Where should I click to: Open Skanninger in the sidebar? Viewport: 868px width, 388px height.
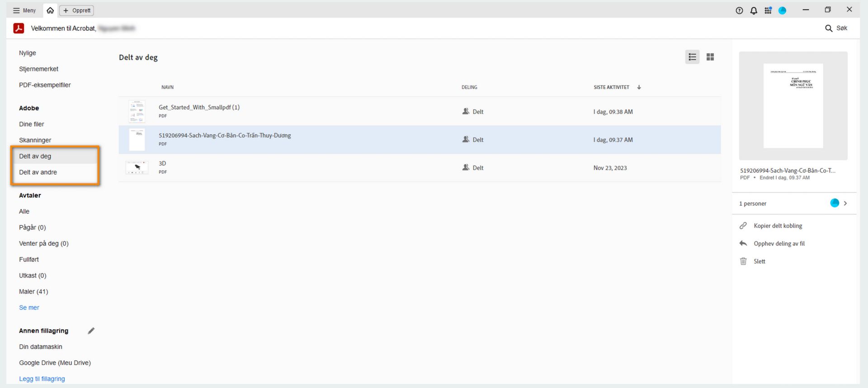pyautogui.click(x=35, y=140)
